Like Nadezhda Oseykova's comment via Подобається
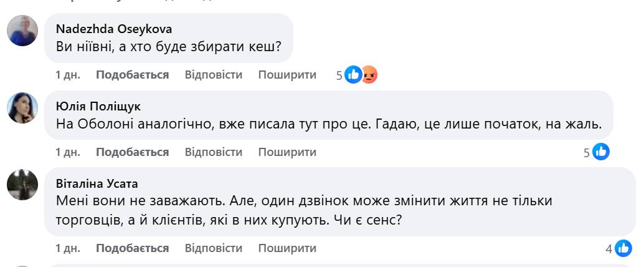 [132, 75]
